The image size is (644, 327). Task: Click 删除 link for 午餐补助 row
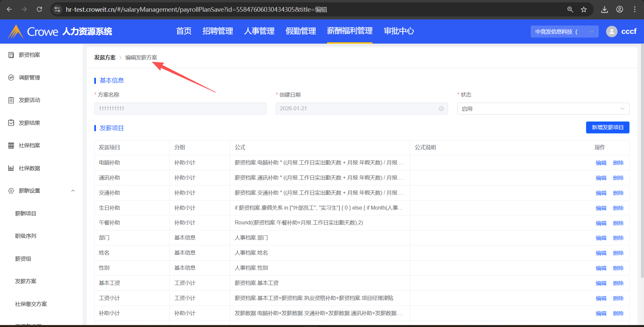[618, 223]
